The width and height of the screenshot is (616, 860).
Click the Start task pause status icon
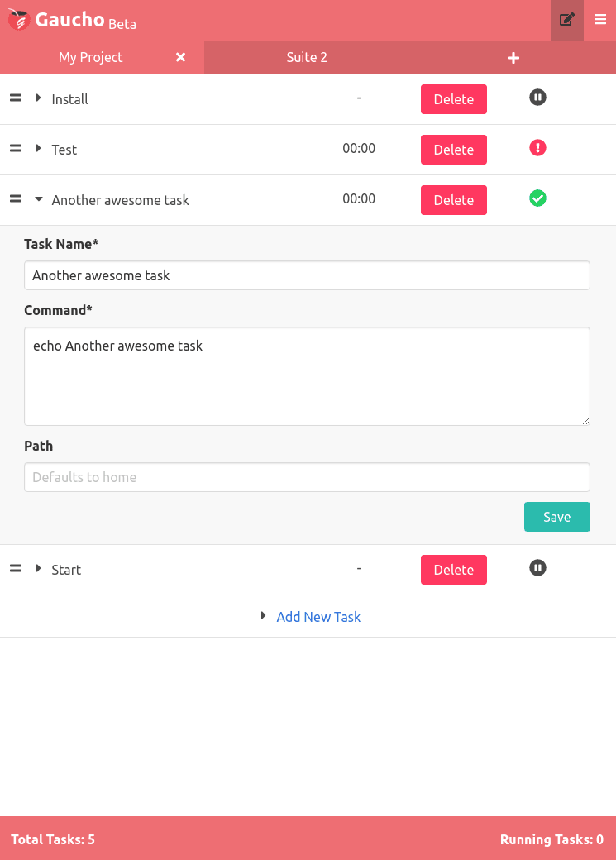click(x=537, y=568)
